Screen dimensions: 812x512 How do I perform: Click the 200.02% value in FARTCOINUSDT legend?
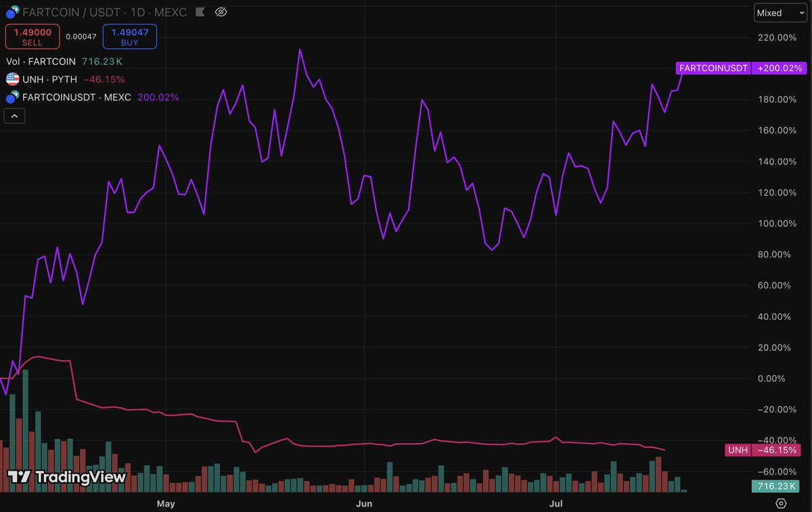(158, 97)
